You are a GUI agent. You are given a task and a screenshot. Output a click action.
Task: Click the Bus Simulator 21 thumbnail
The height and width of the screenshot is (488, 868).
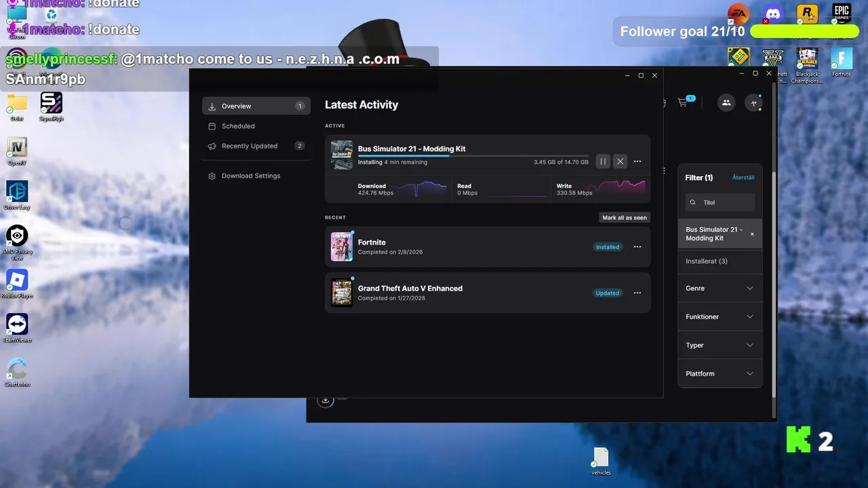tap(342, 155)
